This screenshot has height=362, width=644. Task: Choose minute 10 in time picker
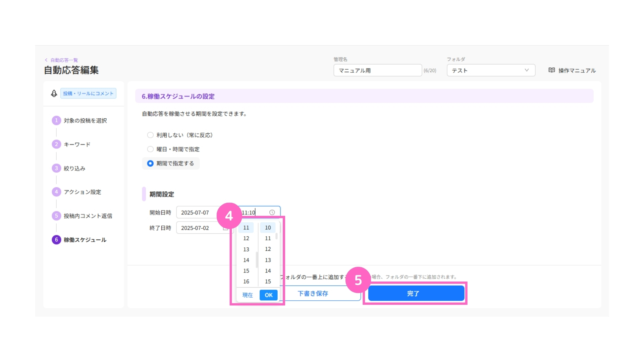(x=268, y=228)
